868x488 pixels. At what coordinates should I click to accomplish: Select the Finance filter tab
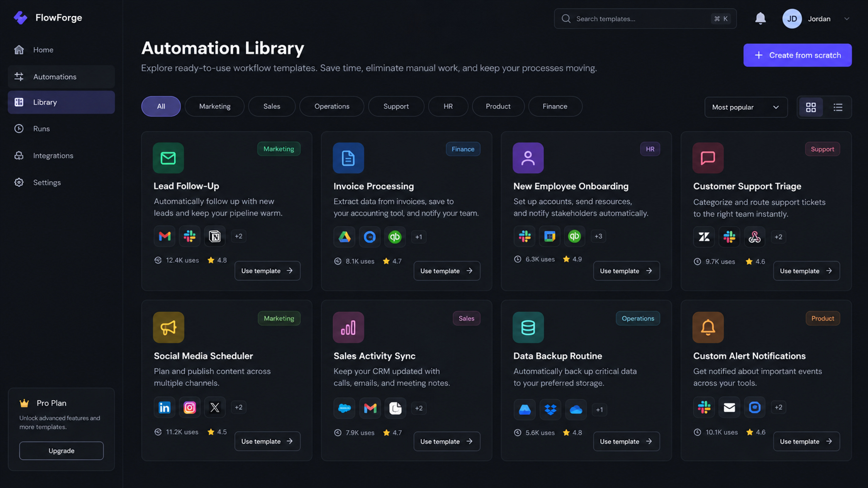coord(555,106)
